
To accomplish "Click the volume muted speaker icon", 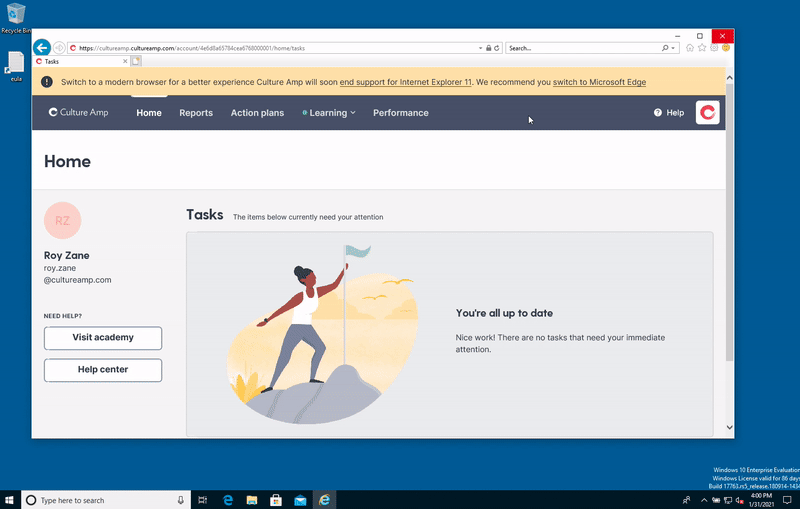I will (x=740, y=500).
